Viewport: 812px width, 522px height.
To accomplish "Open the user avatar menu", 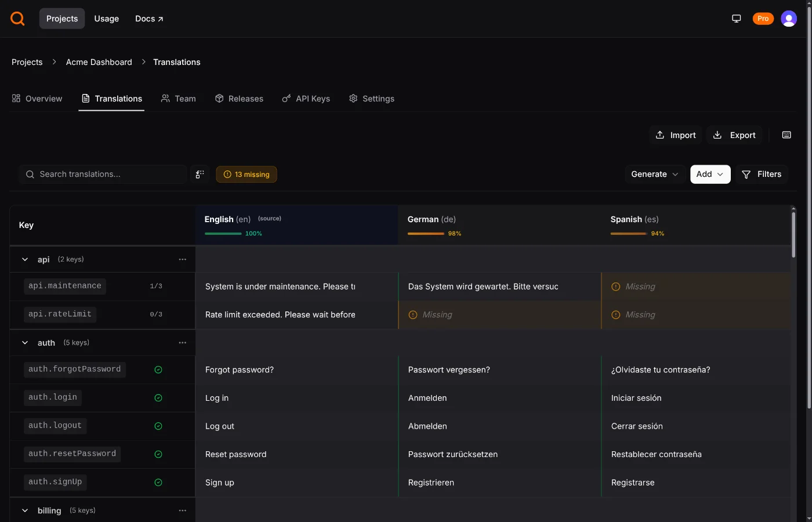I will pyautogui.click(x=788, y=19).
